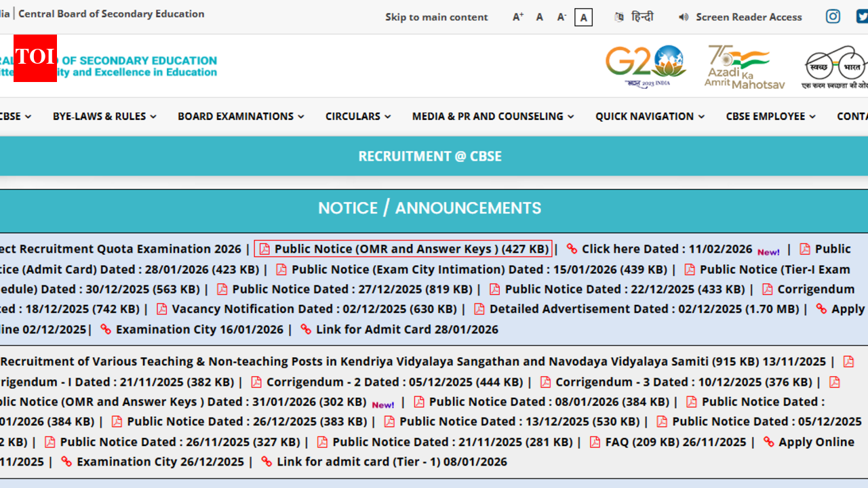Image resolution: width=868 pixels, height=488 pixels.
Task: Expand the Board Examinations dropdown menu
Action: point(241,117)
